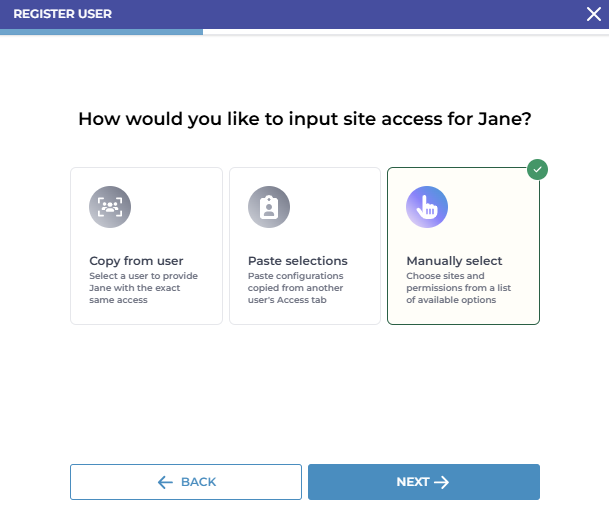Click the Manually select hand pointer icon

point(426,207)
